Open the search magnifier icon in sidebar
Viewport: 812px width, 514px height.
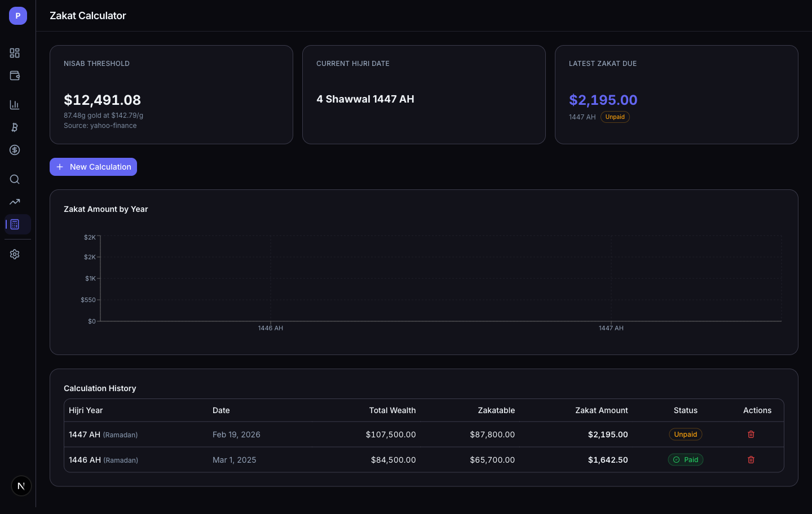15,179
